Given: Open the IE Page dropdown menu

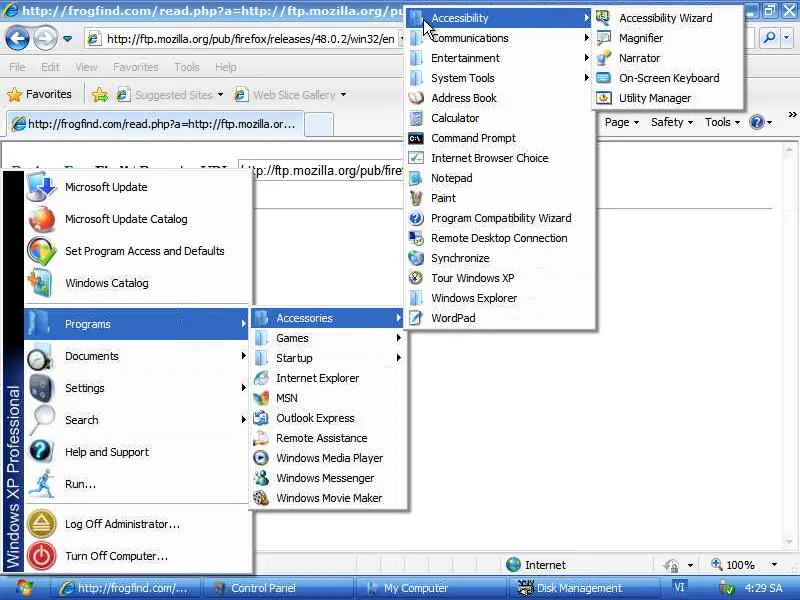Looking at the screenshot, I should coord(621,122).
